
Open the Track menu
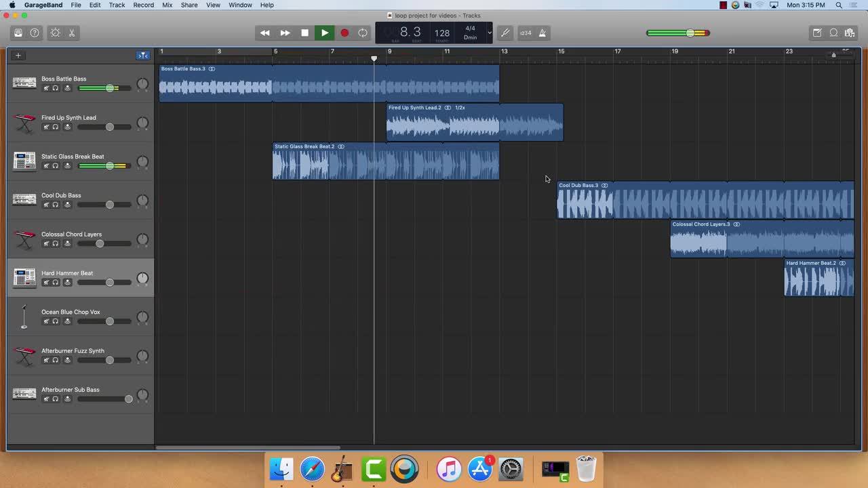coord(117,5)
